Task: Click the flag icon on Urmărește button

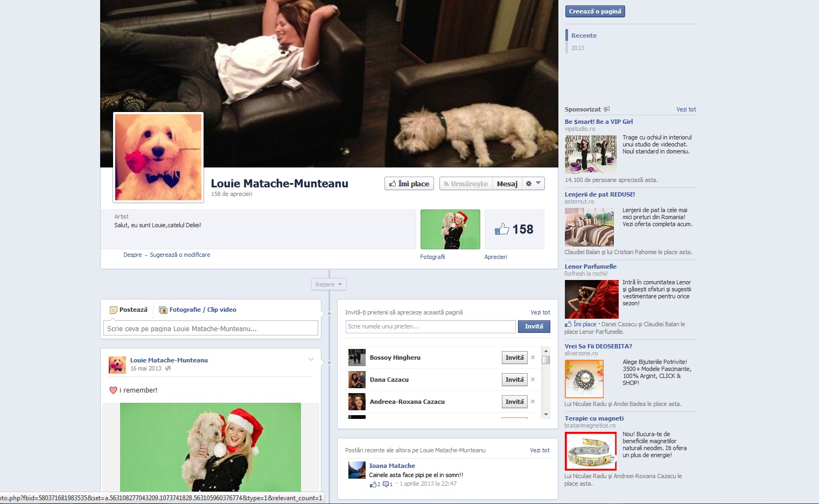Action: [447, 184]
